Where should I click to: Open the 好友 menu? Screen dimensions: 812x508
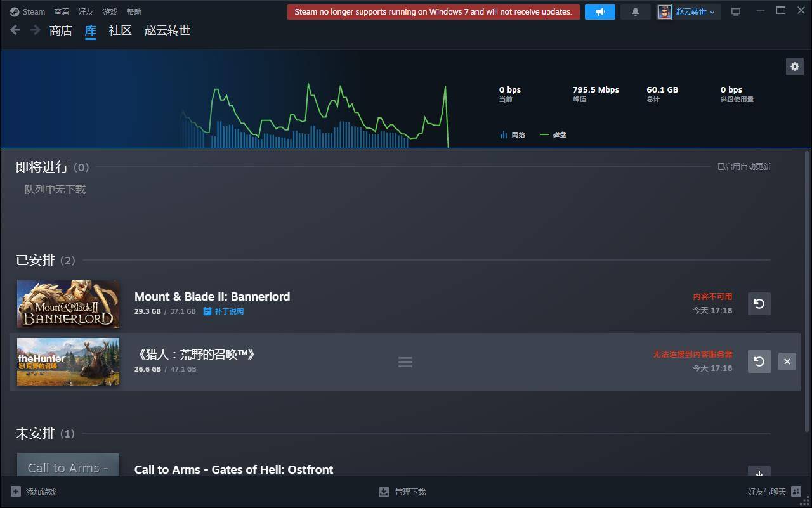tap(86, 12)
